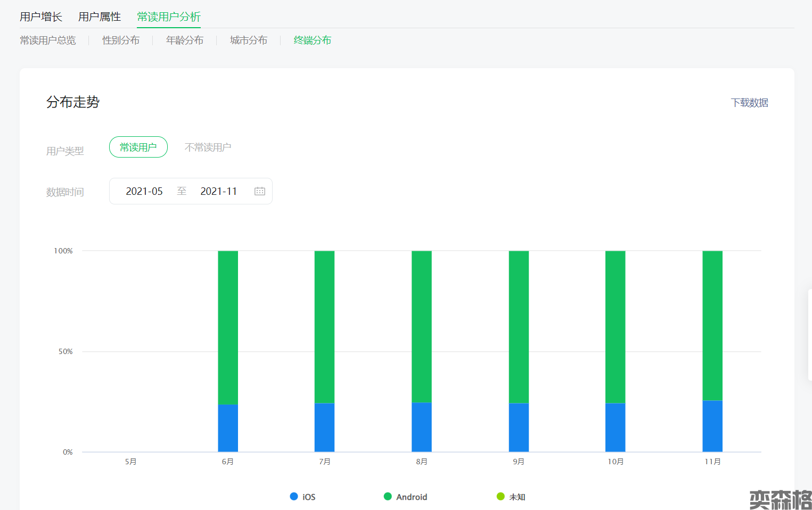Select the 常读用户 user type option
This screenshot has height=510, width=812.
coord(138,147)
